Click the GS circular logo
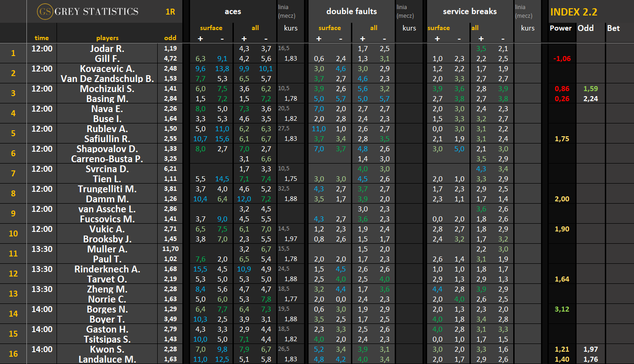 coord(45,11)
